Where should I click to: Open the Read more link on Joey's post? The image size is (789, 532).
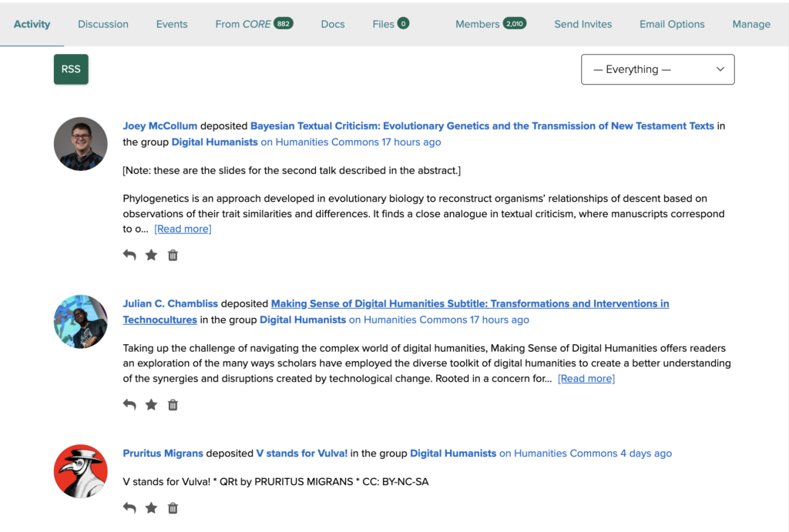[182, 229]
